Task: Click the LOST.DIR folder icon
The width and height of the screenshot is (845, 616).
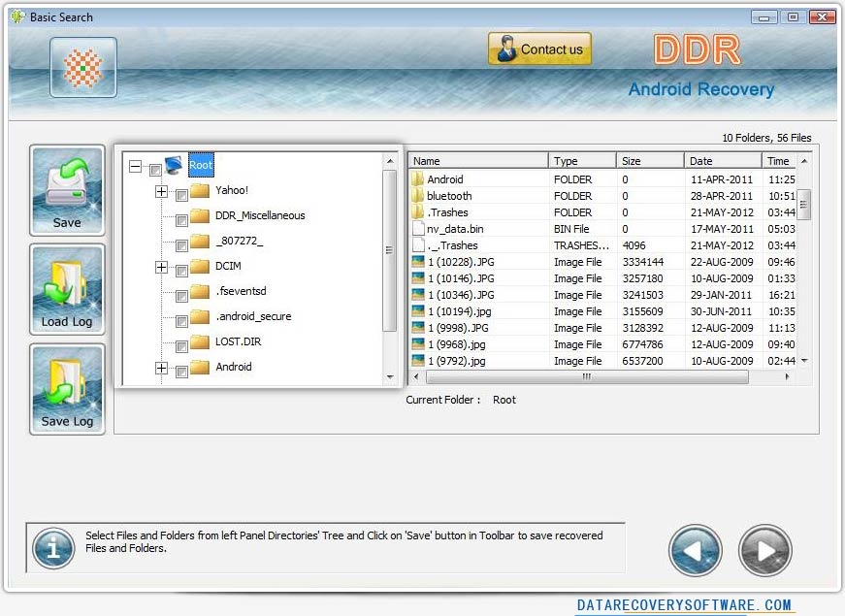Action: (200, 341)
